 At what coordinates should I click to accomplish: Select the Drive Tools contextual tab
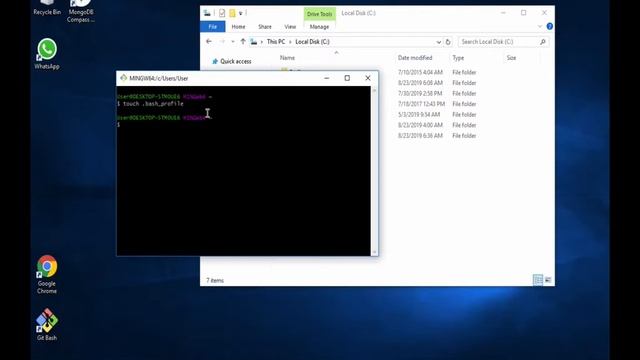(x=320, y=14)
